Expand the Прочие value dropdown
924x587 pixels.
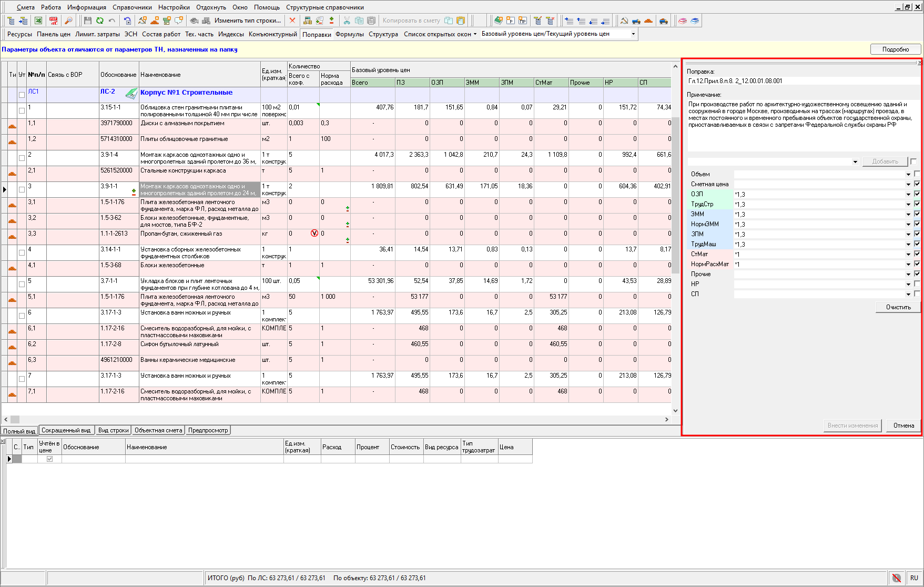908,275
